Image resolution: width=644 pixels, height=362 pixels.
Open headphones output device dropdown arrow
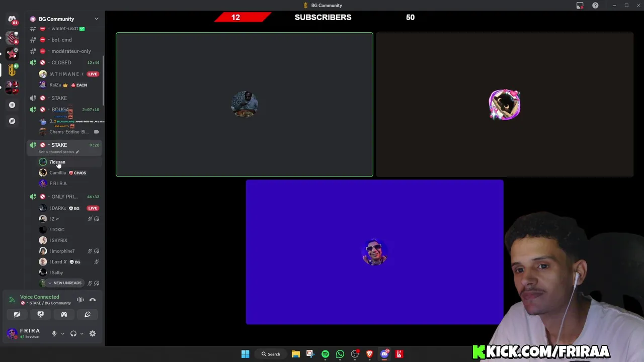pyautogui.click(x=82, y=333)
